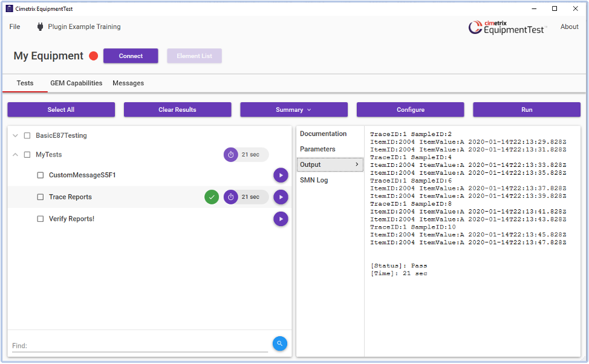The height and width of the screenshot is (364, 589).
Task: Toggle the BasicE87Testing checkbox
Action: [x=27, y=135]
